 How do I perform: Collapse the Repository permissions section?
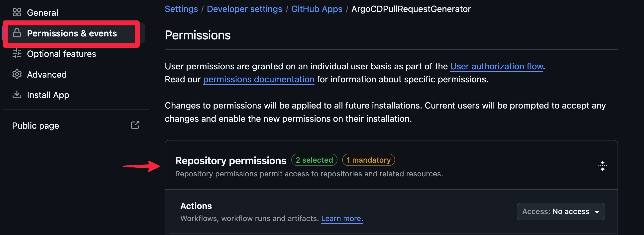click(x=603, y=166)
